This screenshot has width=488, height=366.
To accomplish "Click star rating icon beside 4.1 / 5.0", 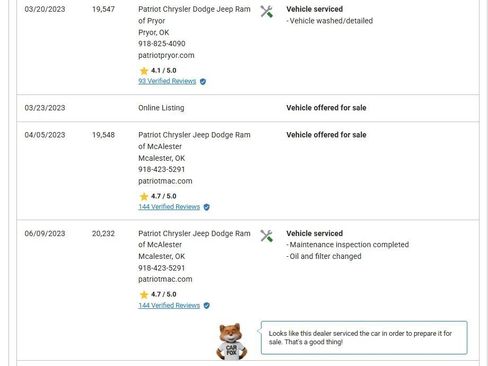I will [144, 71].
